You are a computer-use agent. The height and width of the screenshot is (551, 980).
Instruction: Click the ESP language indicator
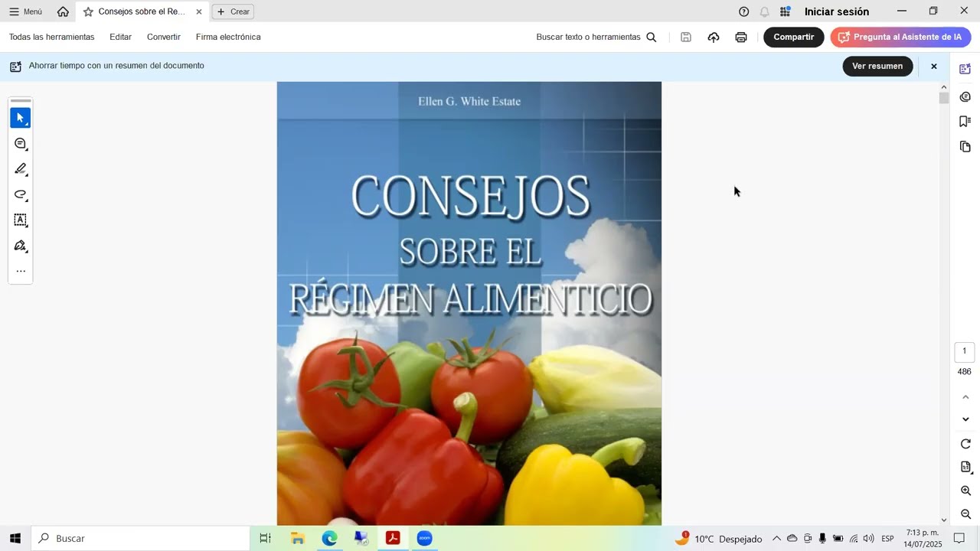[887, 539]
